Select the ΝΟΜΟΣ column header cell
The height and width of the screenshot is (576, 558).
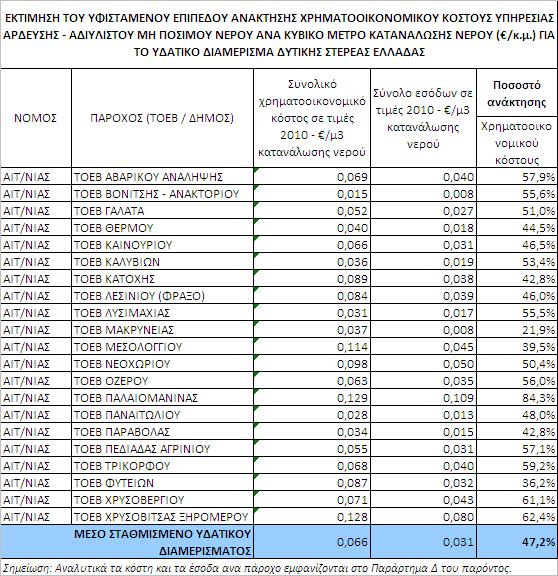(36, 118)
